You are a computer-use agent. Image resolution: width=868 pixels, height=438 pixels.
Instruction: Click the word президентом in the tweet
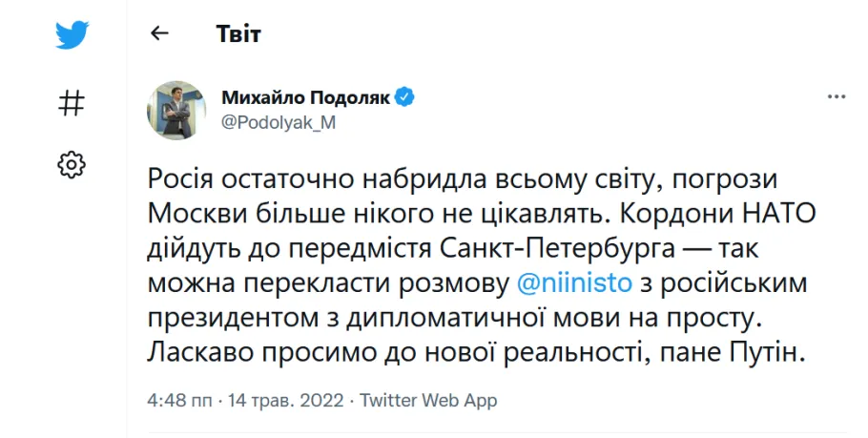point(233,319)
